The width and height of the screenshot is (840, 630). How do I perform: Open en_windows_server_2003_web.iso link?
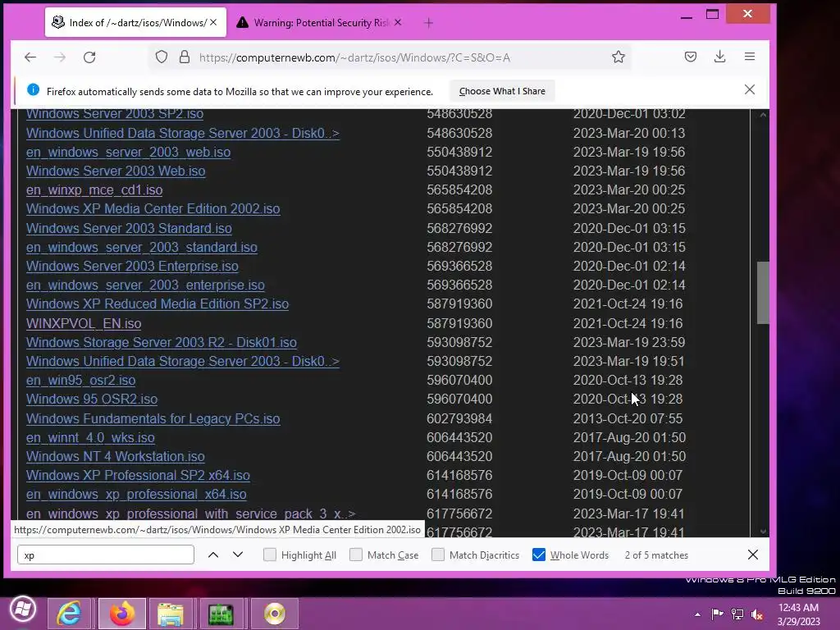pyautogui.click(x=129, y=152)
